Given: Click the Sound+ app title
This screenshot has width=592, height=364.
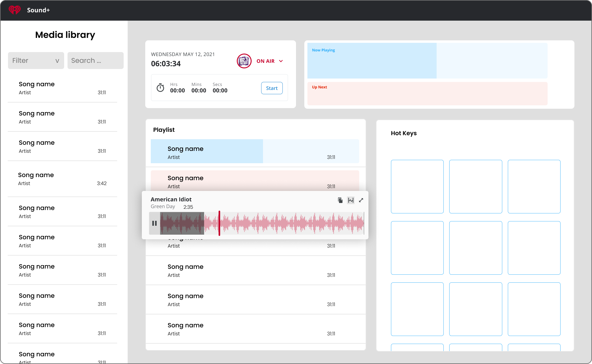Looking at the screenshot, I should pos(38,10).
